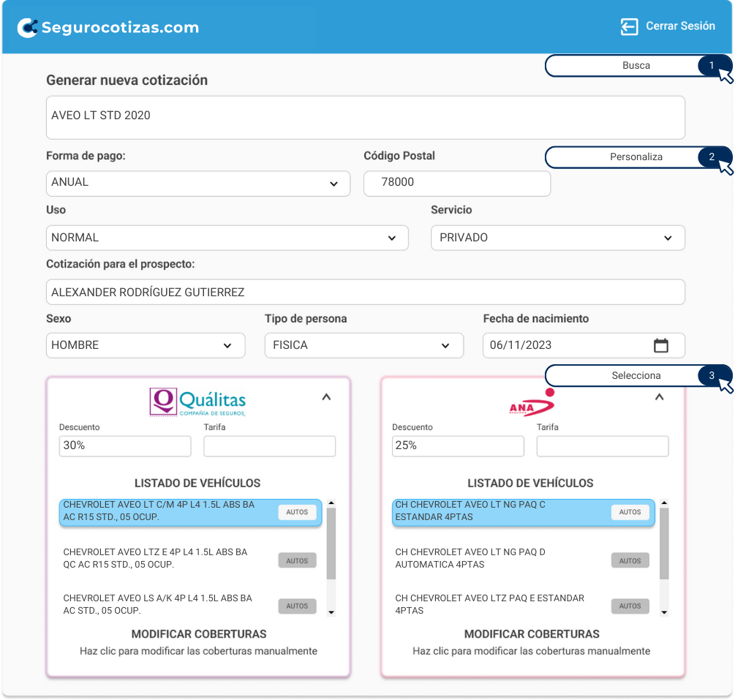The image size is (735, 700).
Task: Select step 2 Personaliza
Action: pos(636,157)
